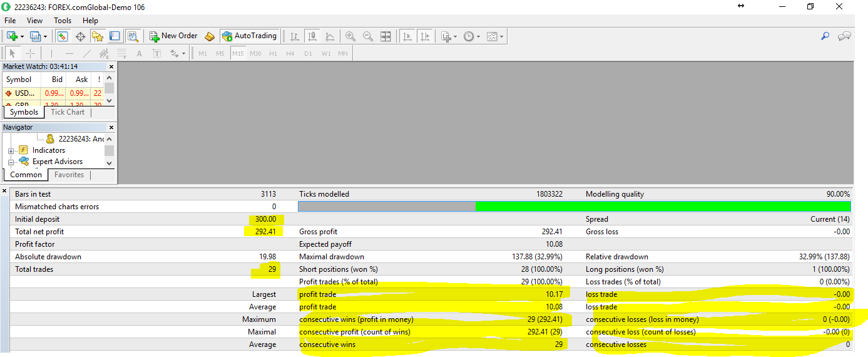The height and width of the screenshot is (357, 868).
Task: Close the Market Watch panel
Action: tap(111, 66)
